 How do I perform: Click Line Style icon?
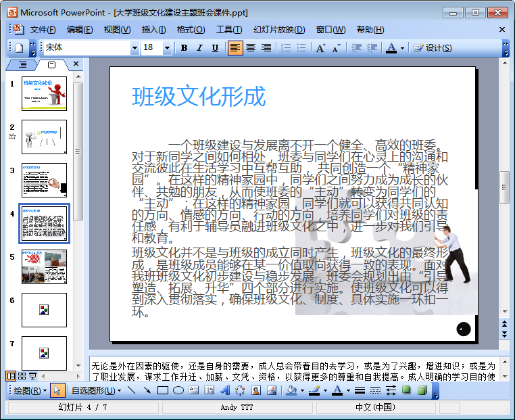pos(360,390)
